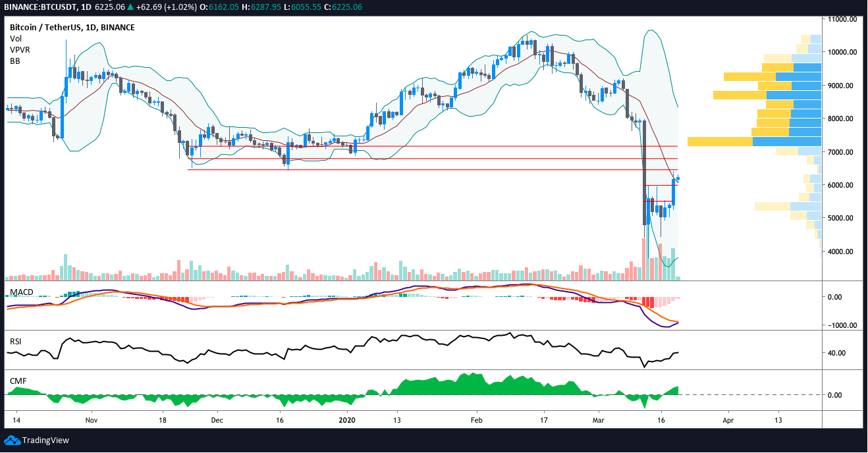The height and width of the screenshot is (453, 868).
Task: Open the TradingView wordmark link
Action: pyautogui.click(x=45, y=440)
